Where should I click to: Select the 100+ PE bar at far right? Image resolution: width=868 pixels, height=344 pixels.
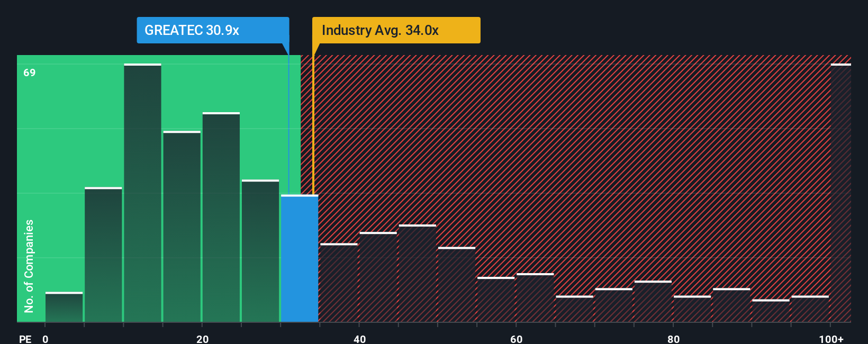pyautogui.click(x=840, y=193)
